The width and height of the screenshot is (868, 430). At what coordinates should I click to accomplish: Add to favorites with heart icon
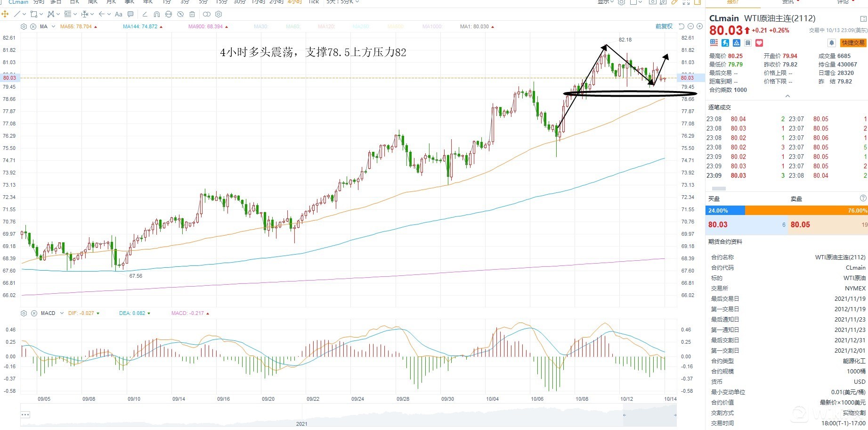(x=759, y=43)
